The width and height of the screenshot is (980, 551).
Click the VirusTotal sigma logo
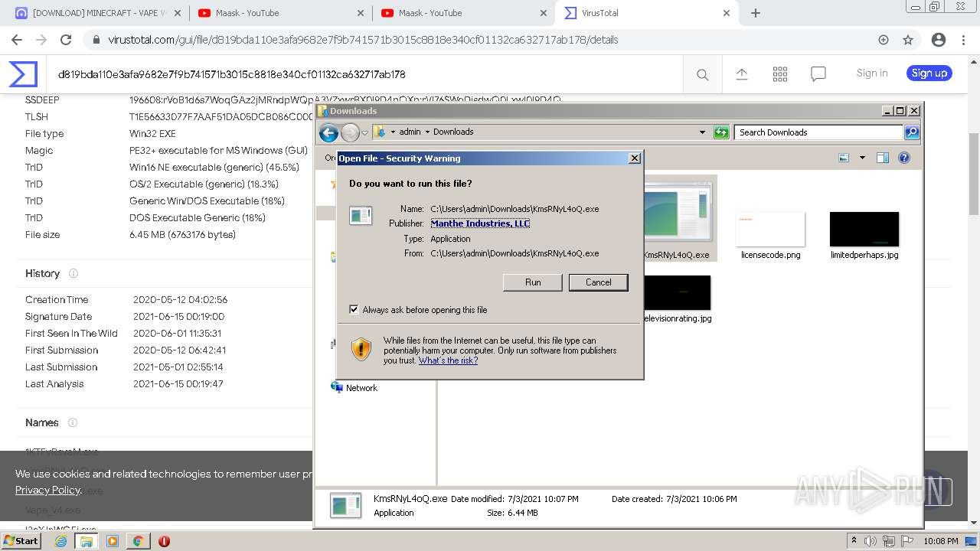(x=23, y=73)
